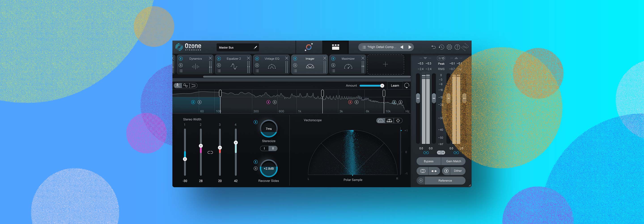
Task: Switch to the module chain view icon
Action: [x=335, y=47]
